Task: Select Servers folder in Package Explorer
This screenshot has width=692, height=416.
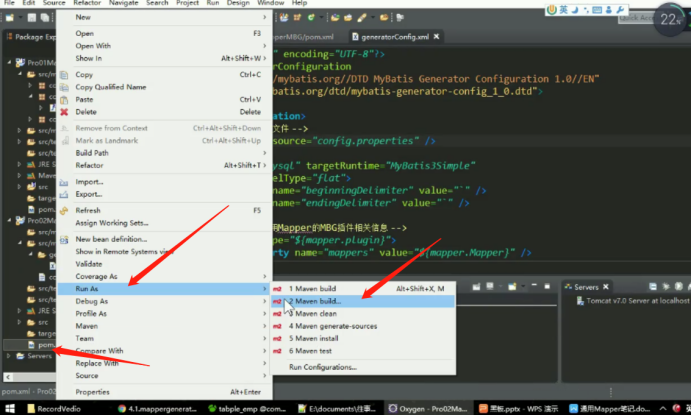Action: click(35, 356)
